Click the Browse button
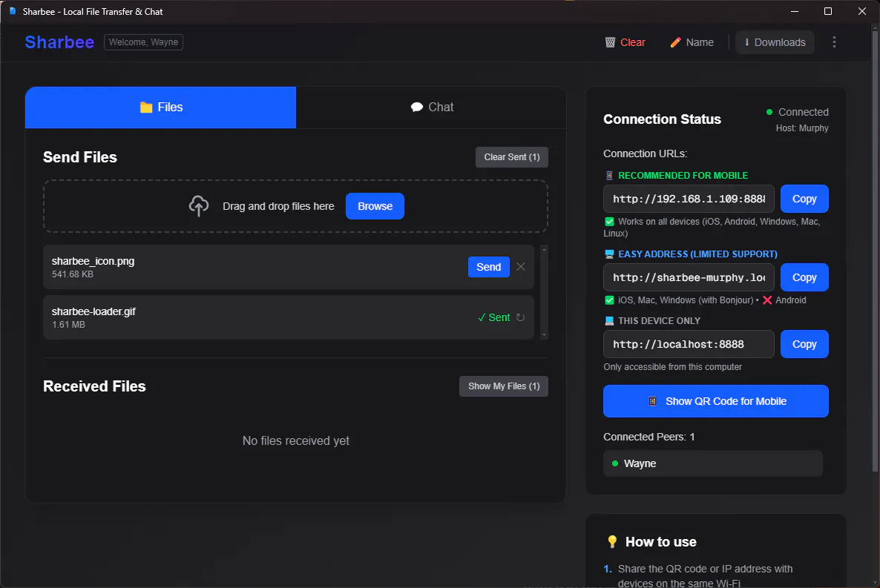The height and width of the screenshot is (588, 880). coord(375,206)
